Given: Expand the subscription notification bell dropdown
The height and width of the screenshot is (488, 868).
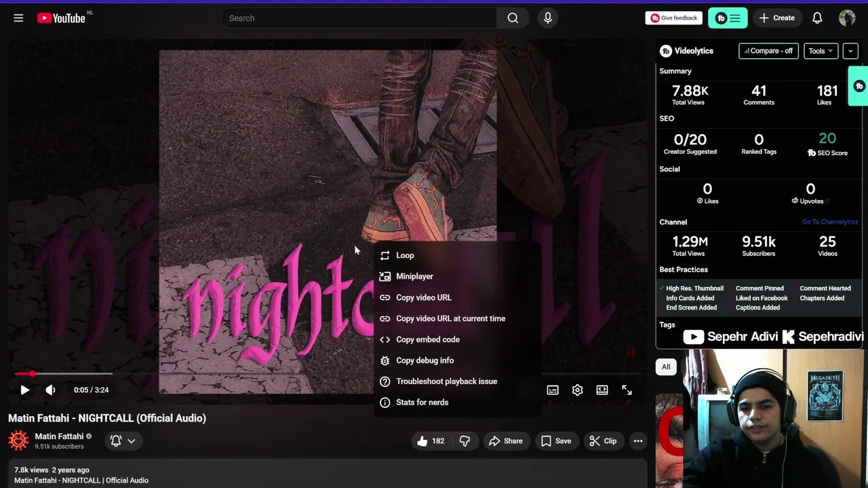Looking at the screenshot, I should point(123,441).
